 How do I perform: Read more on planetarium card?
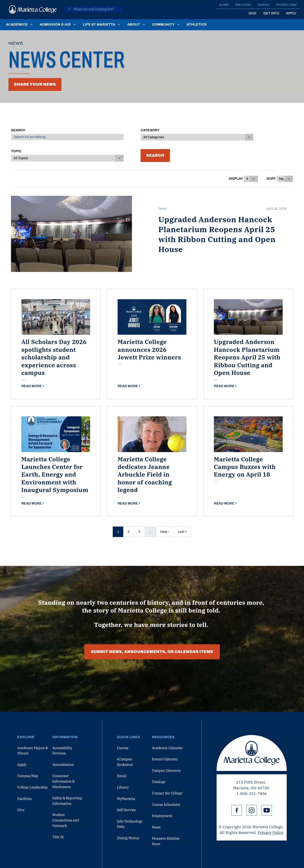point(225,386)
